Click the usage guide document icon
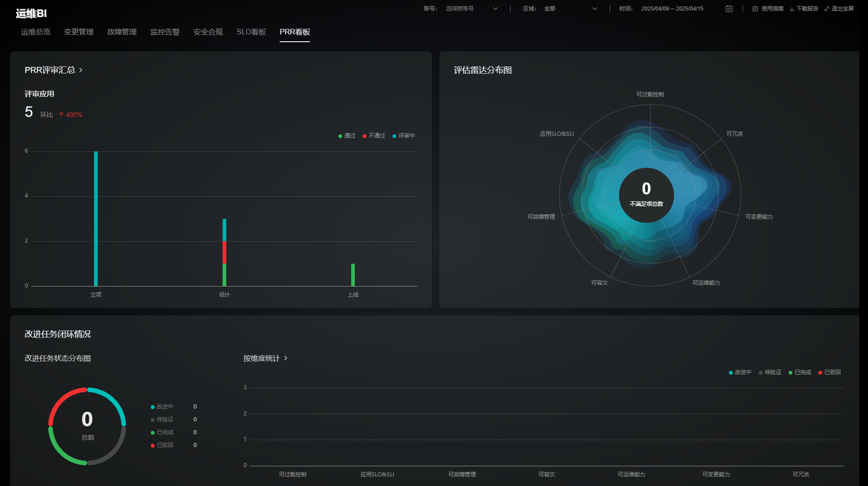The image size is (868, 486). [x=755, y=9]
